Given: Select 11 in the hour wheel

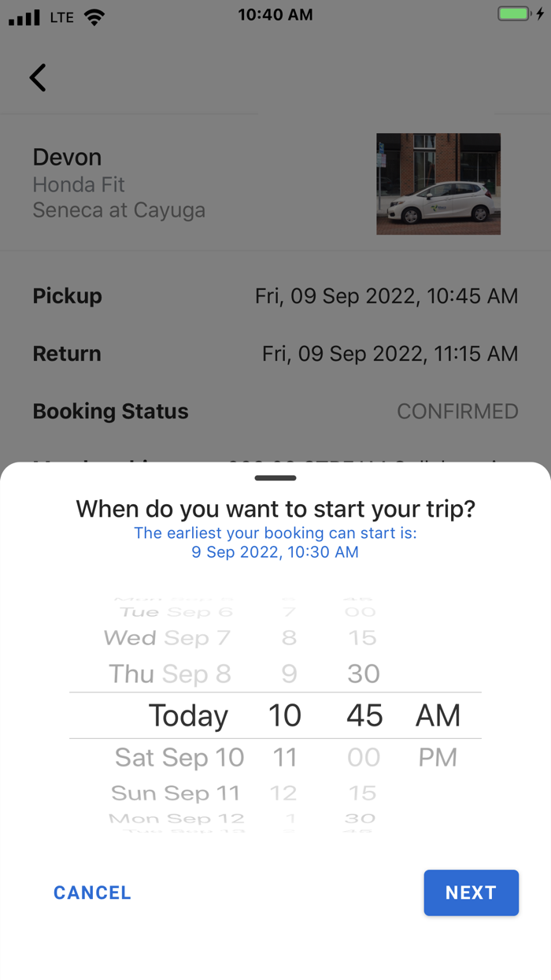Looking at the screenshot, I should coord(284,757).
